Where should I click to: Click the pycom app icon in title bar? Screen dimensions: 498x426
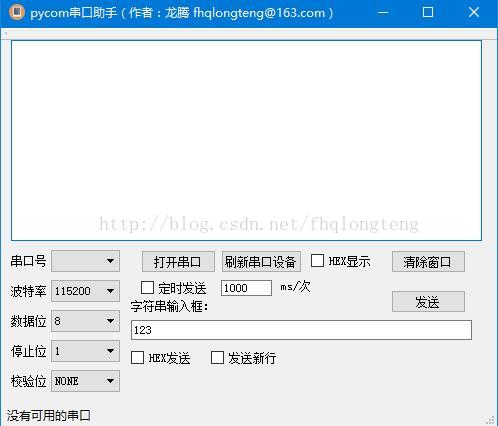(17, 13)
